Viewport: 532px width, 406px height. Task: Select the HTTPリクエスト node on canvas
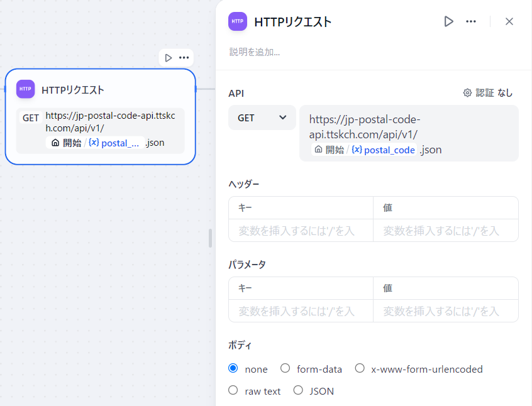point(101,117)
